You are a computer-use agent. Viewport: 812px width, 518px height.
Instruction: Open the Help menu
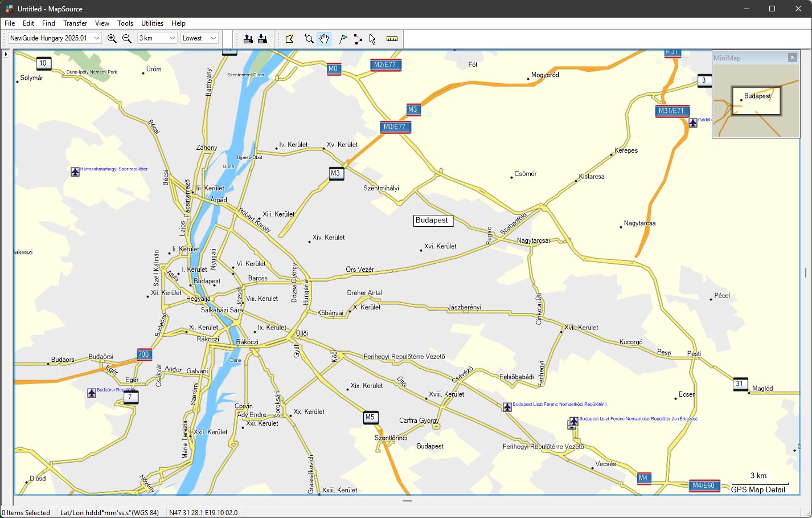178,23
